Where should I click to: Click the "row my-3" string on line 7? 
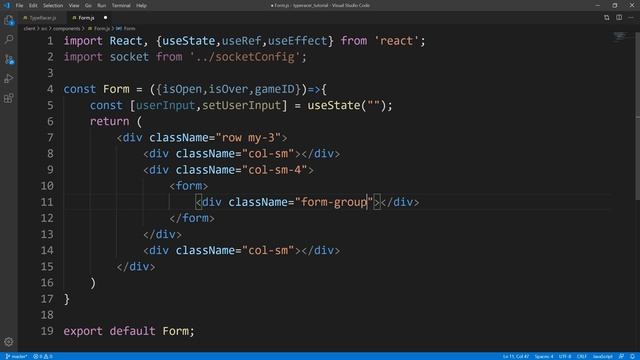(248, 138)
